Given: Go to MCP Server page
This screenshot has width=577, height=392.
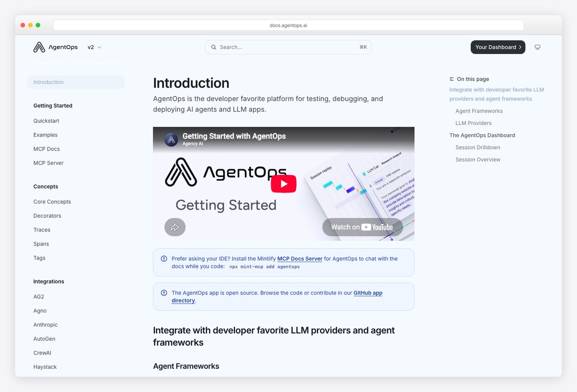Looking at the screenshot, I should tap(49, 163).
